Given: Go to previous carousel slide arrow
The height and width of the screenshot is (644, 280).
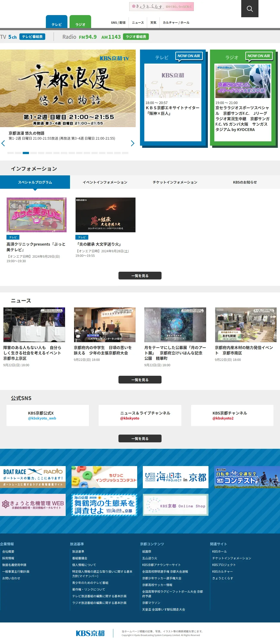Looking at the screenshot, I should point(3,143).
